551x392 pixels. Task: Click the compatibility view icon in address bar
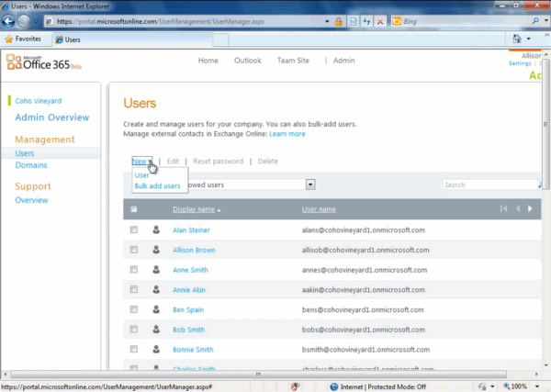tap(354, 21)
